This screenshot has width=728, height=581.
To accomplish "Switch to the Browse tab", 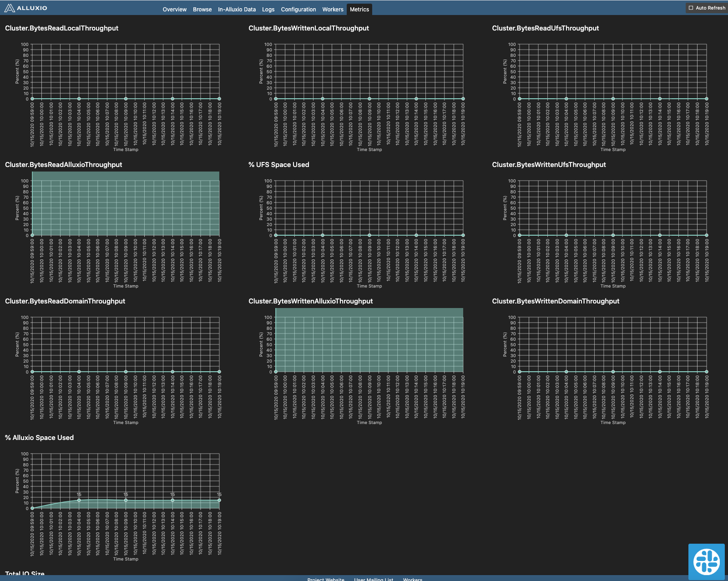I will (x=202, y=10).
